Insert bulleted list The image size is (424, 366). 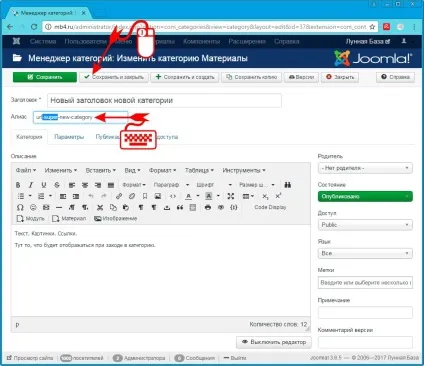click(x=21, y=196)
